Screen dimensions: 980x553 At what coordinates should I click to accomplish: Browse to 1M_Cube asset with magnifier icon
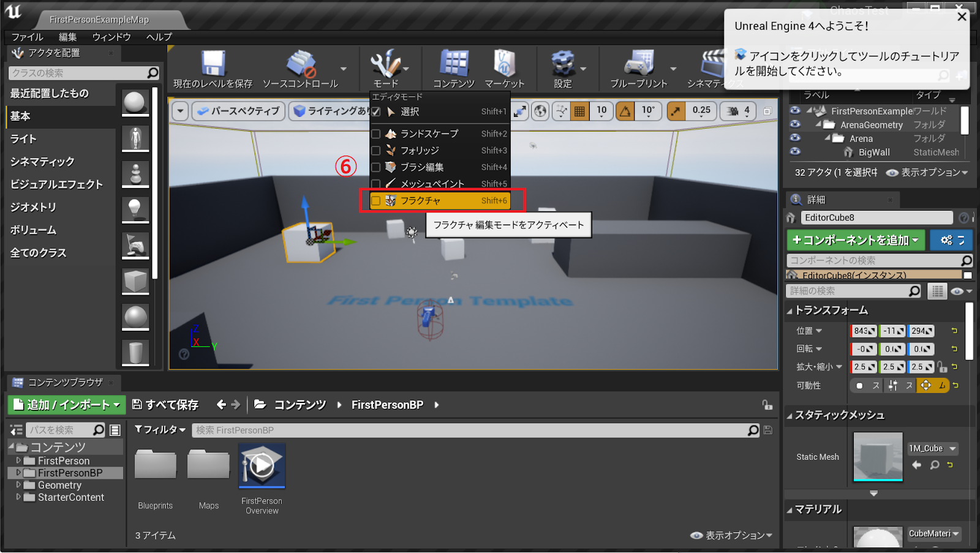(935, 465)
